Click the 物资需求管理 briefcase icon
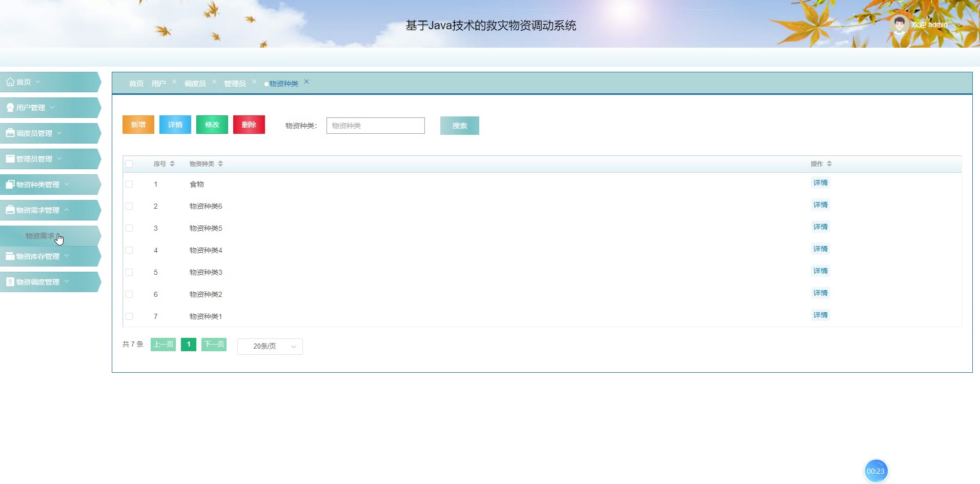980x484 pixels. pyautogui.click(x=10, y=210)
